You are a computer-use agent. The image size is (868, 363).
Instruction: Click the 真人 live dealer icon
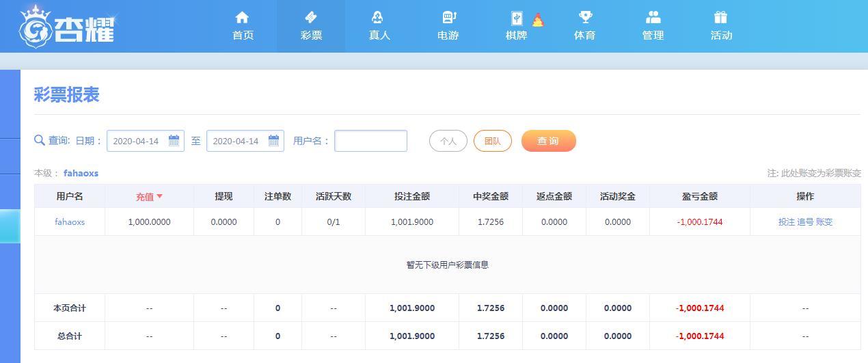pos(378,17)
